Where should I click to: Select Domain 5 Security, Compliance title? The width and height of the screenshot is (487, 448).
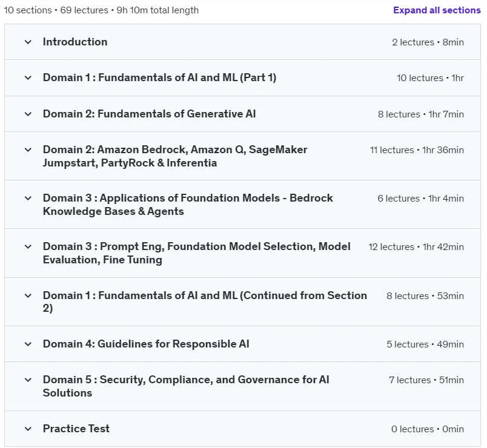186,386
